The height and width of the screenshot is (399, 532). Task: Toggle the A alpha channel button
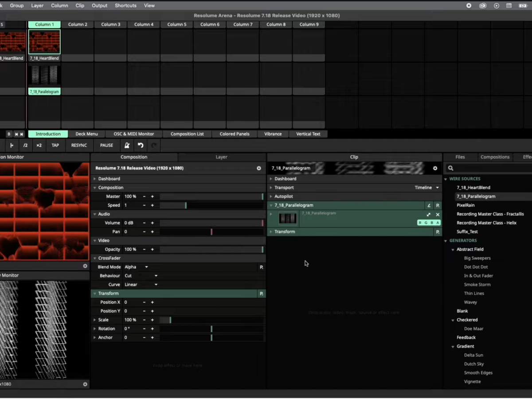[438, 223]
